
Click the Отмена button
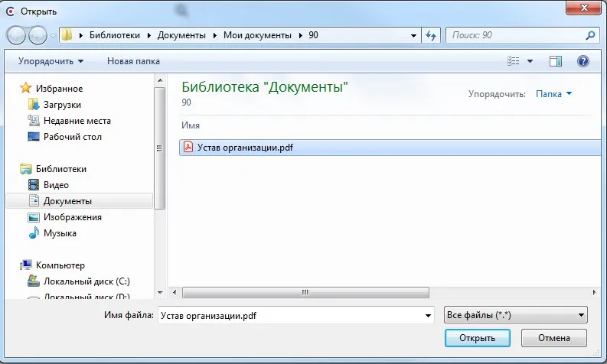(554, 338)
